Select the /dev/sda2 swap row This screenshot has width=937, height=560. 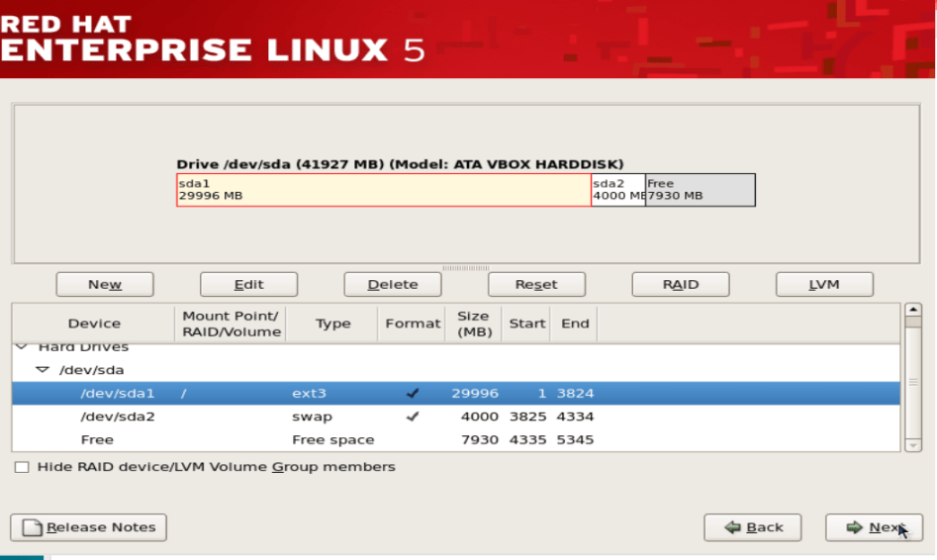[456, 417]
